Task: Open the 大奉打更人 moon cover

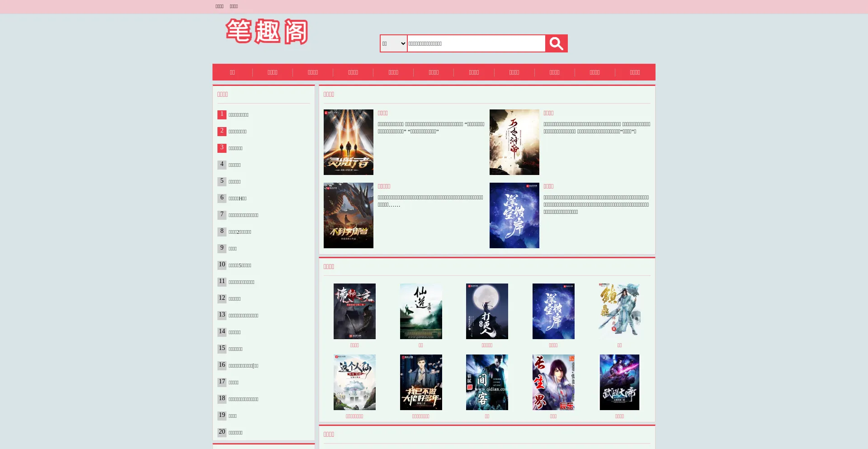Action: tap(487, 311)
